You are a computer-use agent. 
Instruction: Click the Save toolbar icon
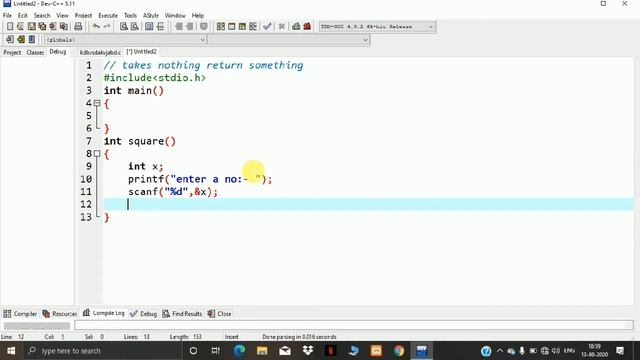point(31,27)
